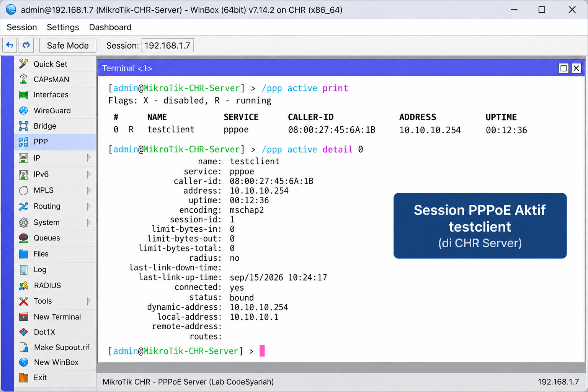Click local-address value 10.10.10.1
Viewport: 588px width, 392px height.
254,317
